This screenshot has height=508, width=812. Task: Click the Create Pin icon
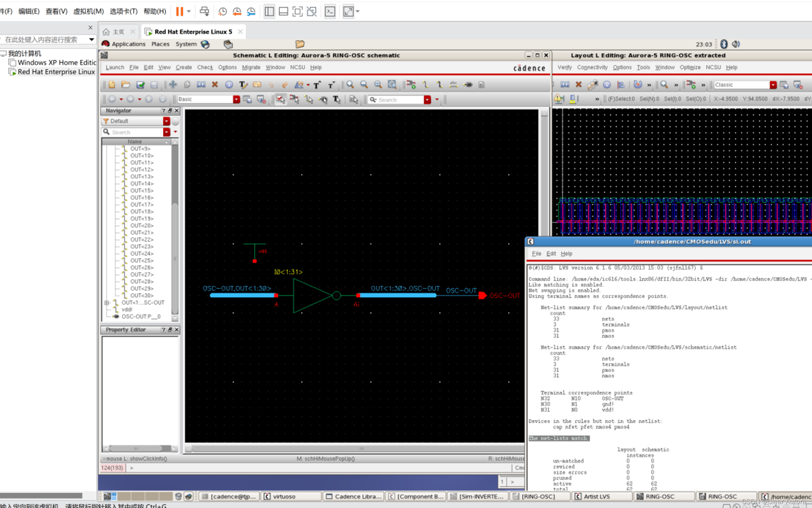pos(468,85)
